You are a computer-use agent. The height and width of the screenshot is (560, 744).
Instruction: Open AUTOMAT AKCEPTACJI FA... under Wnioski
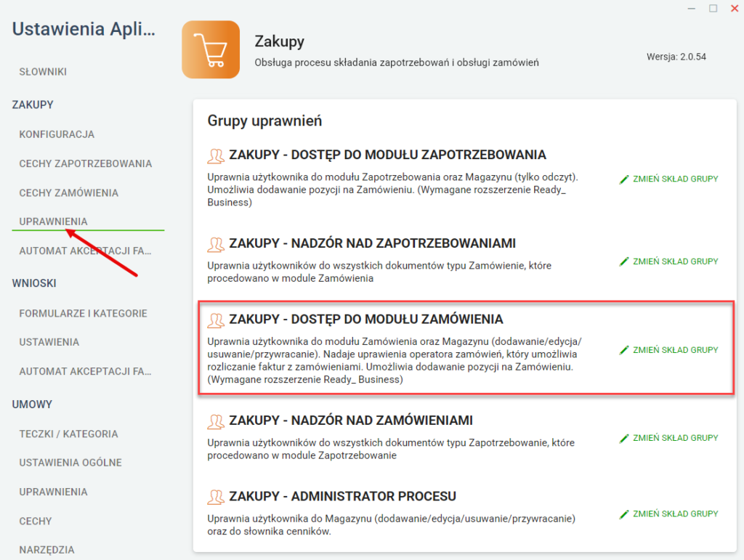tap(85, 371)
